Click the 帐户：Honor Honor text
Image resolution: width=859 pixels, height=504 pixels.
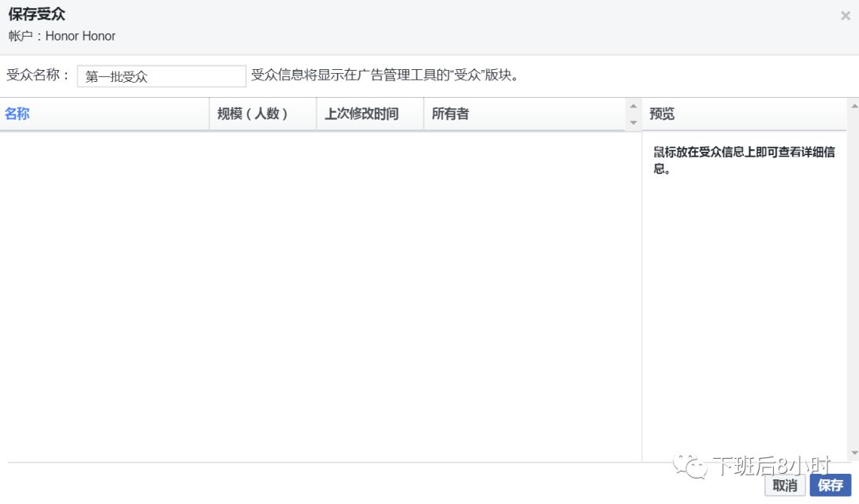62,36
